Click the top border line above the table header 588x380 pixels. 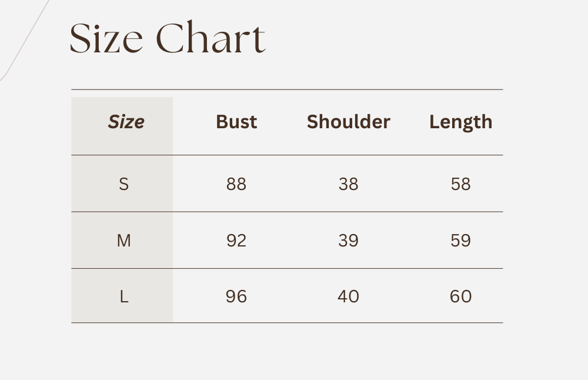(x=287, y=89)
